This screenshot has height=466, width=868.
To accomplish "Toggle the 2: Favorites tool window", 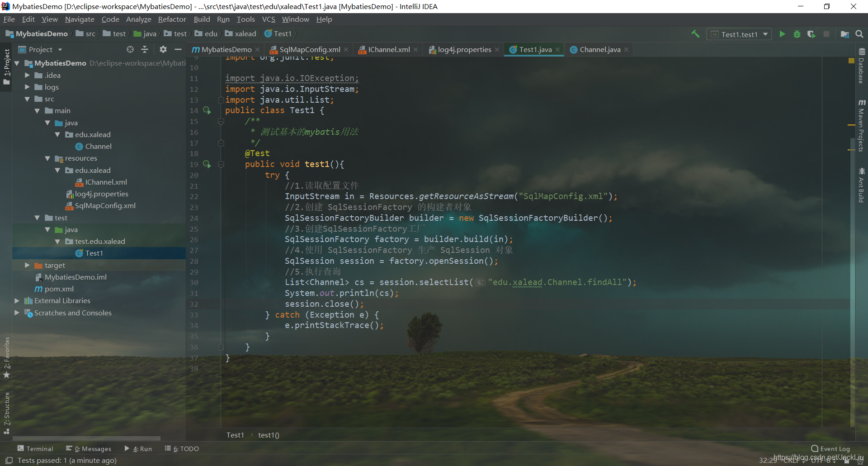I will point(6,357).
